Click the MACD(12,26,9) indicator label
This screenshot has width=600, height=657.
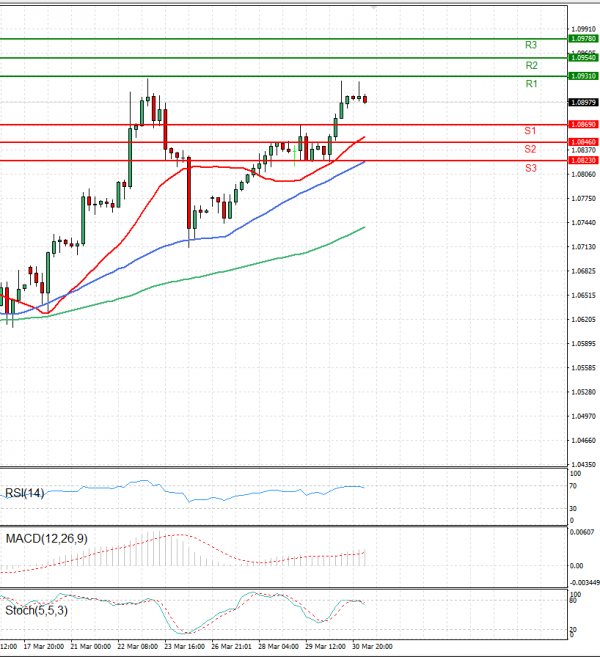coord(47,538)
